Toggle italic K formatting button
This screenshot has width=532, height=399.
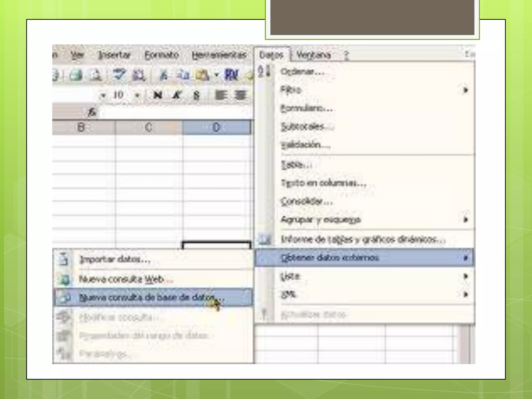point(177,95)
